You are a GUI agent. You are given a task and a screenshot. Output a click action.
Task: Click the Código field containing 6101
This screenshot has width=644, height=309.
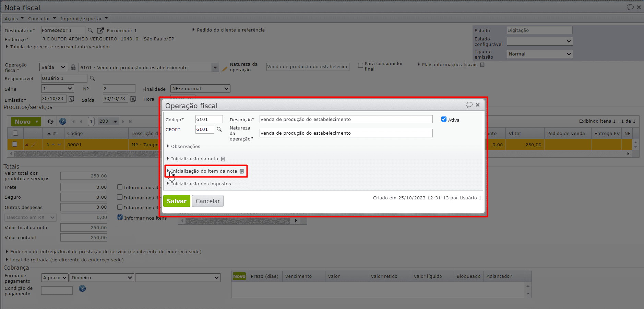click(x=209, y=119)
